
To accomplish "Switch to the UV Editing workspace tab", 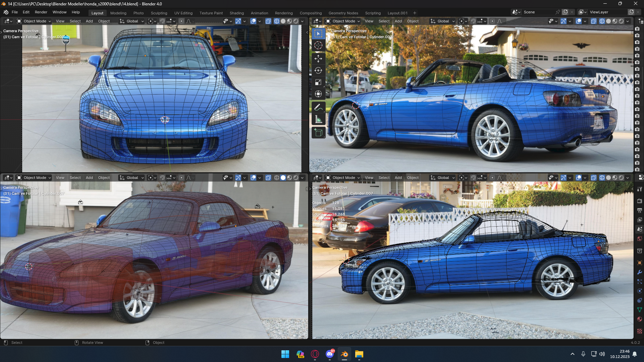I will (x=183, y=13).
